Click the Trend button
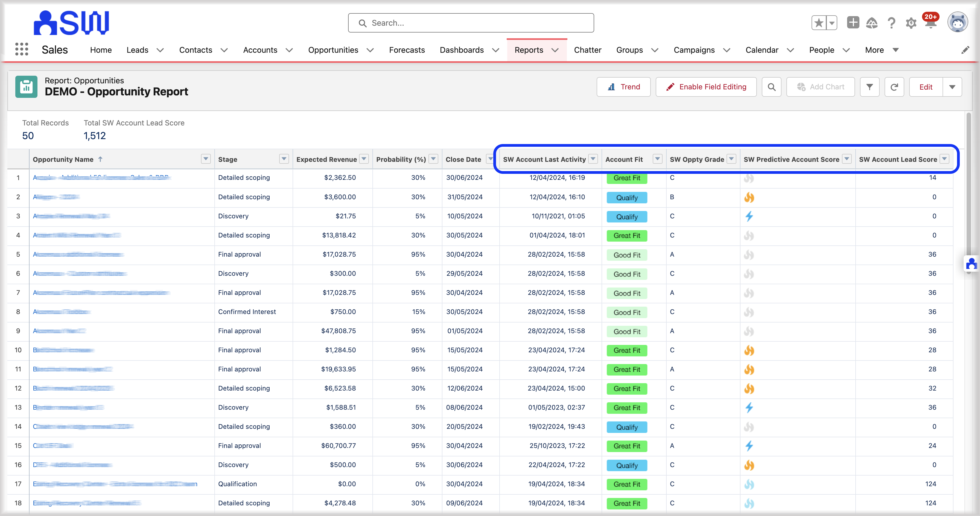This screenshot has height=516, width=980. [x=623, y=87]
